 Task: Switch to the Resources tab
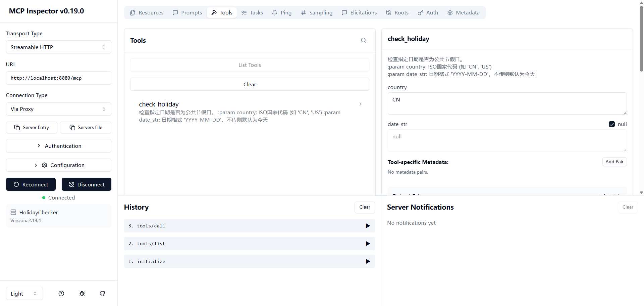pyautogui.click(x=147, y=13)
